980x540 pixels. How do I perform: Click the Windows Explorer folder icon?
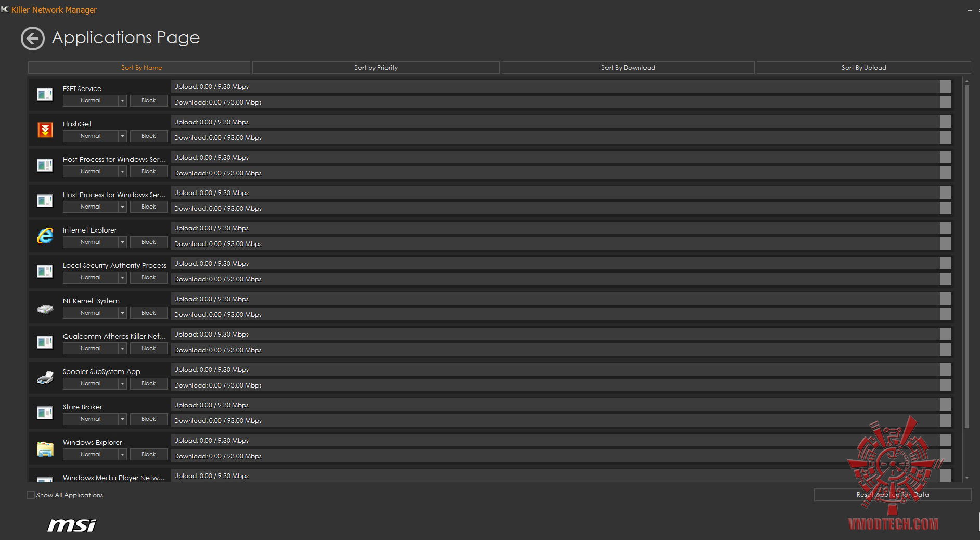pos(45,448)
